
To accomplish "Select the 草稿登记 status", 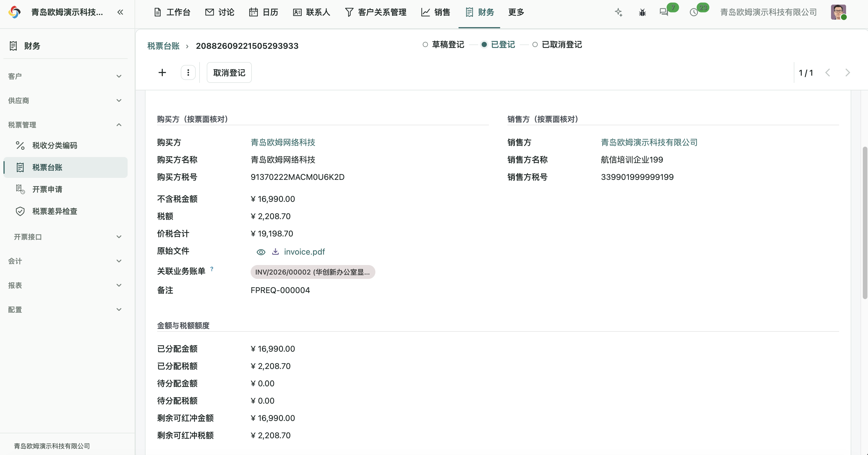I will pyautogui.click(x=443, y=44).
